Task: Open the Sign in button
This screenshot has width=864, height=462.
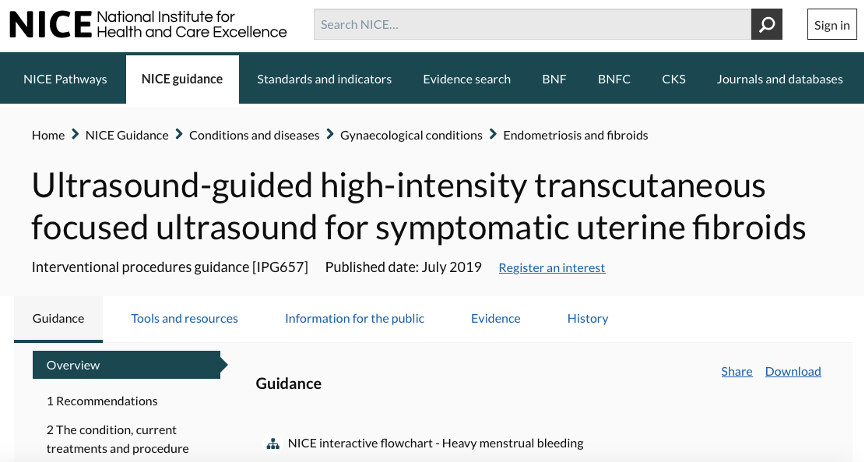Action: point(831,25)
